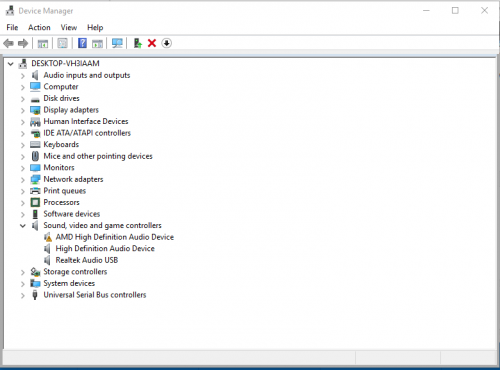Scan for hardware changes monitor icon

117,43
